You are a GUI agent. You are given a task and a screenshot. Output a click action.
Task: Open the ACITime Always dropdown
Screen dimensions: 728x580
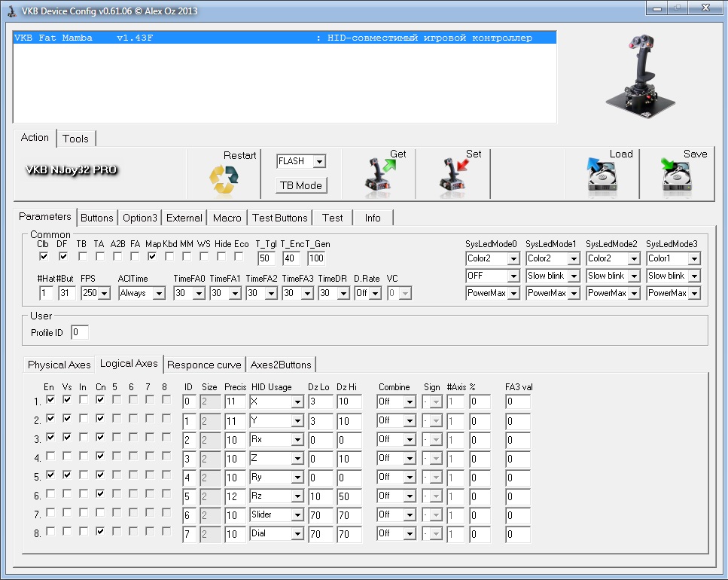coord(142,293)
